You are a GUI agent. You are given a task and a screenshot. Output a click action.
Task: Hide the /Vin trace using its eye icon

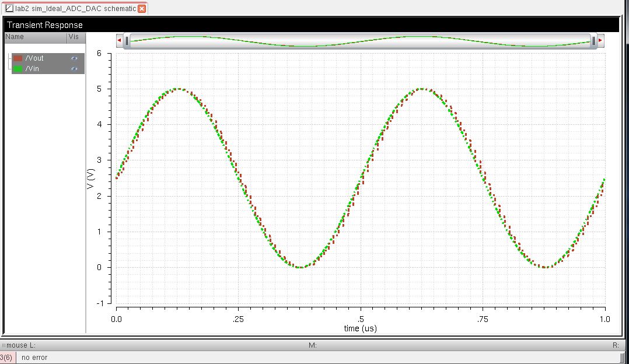pyautogui.click(x=74, y=69)
